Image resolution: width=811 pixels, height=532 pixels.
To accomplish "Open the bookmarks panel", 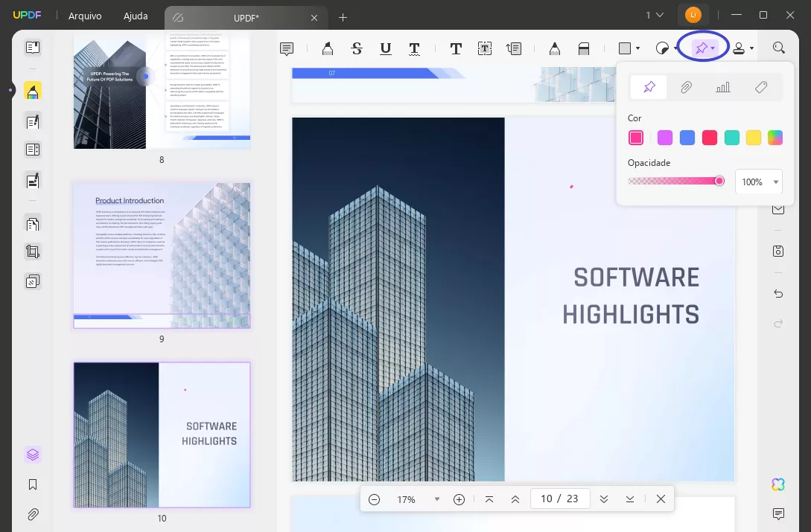I will click(x=33, y=484).
